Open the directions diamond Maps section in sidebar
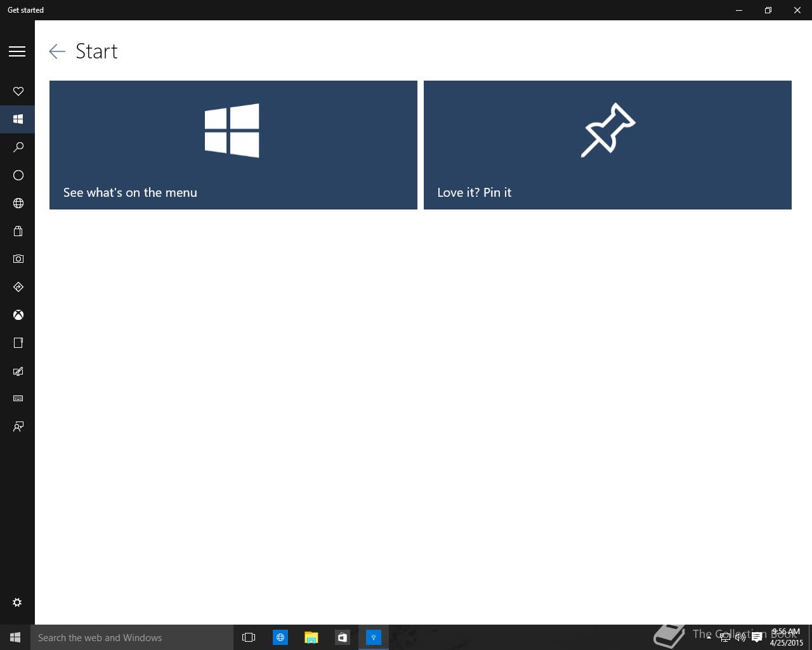This screenshot has width=812, height=650. 18,287
